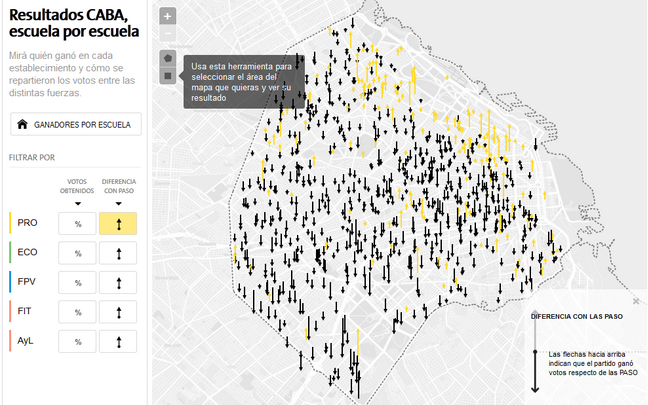Select the rectangle area selection tool

(168, 76)
